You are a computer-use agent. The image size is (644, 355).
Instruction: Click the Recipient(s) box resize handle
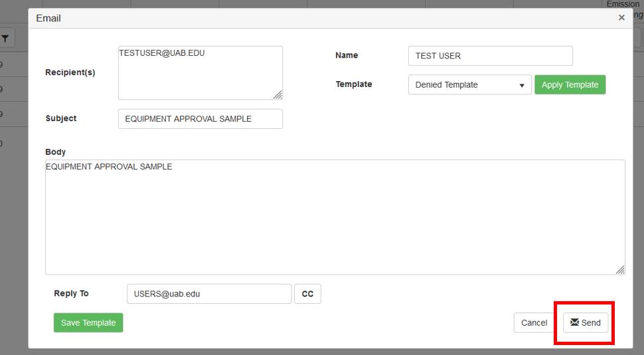point(278,95)
